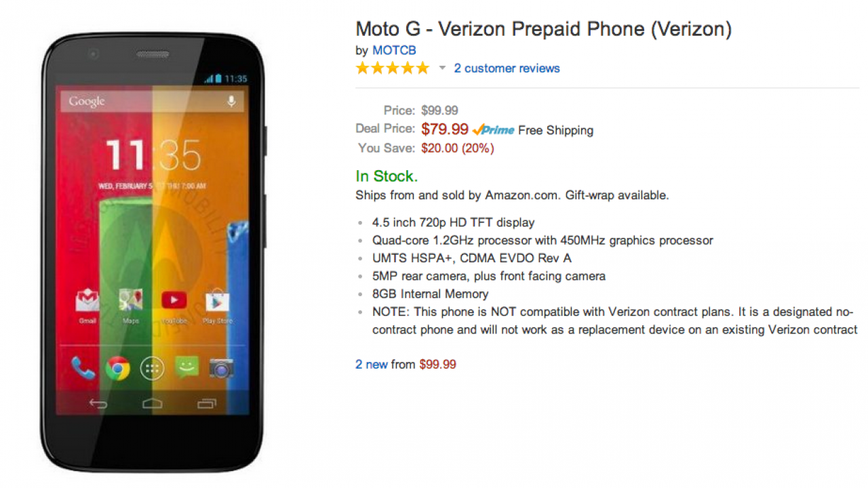This screenshot has width=868, height=488.
Task: Click the green Messaging icon
Action: (186, 368)
